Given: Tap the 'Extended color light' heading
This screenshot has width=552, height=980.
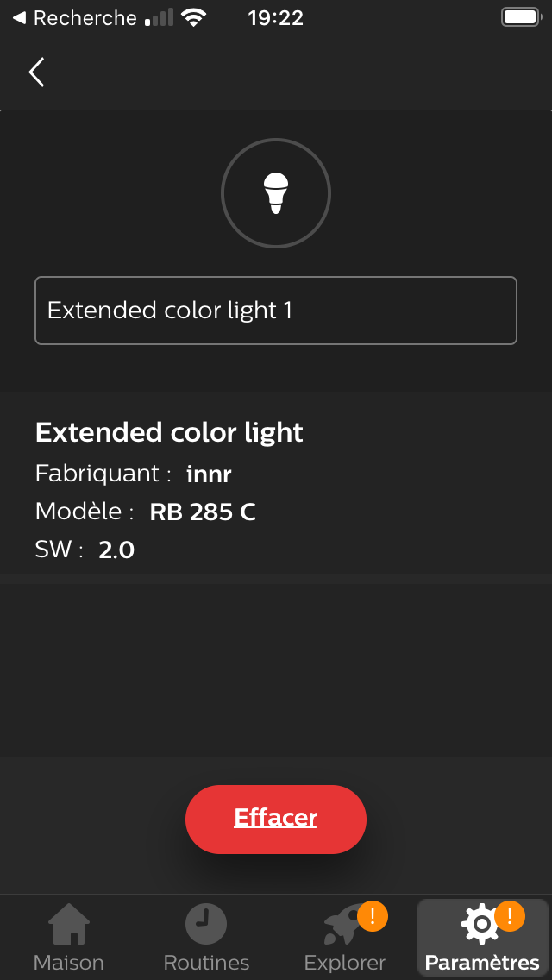Looking at the screenshot, I should tap(169, 432).
